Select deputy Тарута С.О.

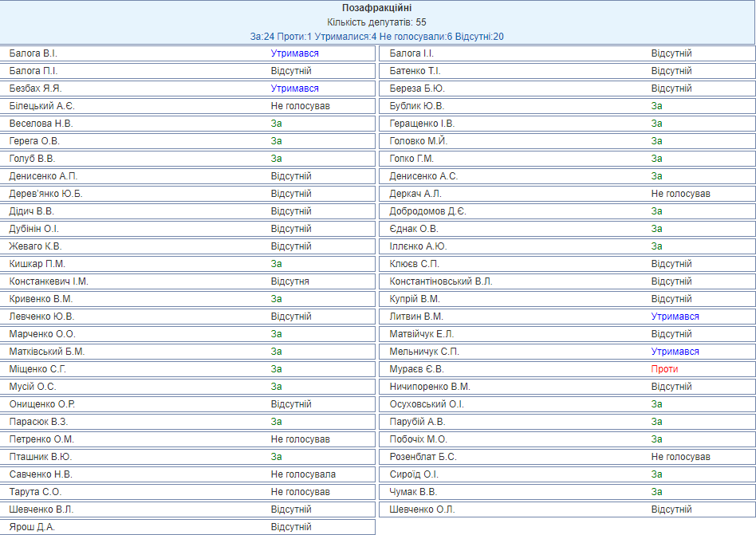[x=35, y=492]
